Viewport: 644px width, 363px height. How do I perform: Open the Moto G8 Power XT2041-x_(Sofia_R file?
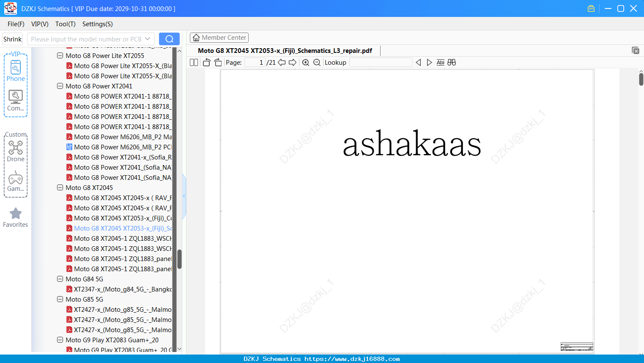click(x=119, y=157)
